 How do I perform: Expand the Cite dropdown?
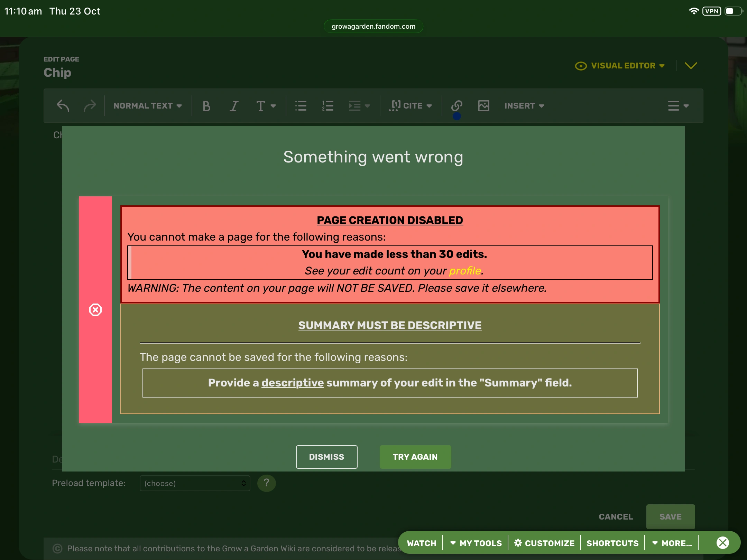[411, 106]
